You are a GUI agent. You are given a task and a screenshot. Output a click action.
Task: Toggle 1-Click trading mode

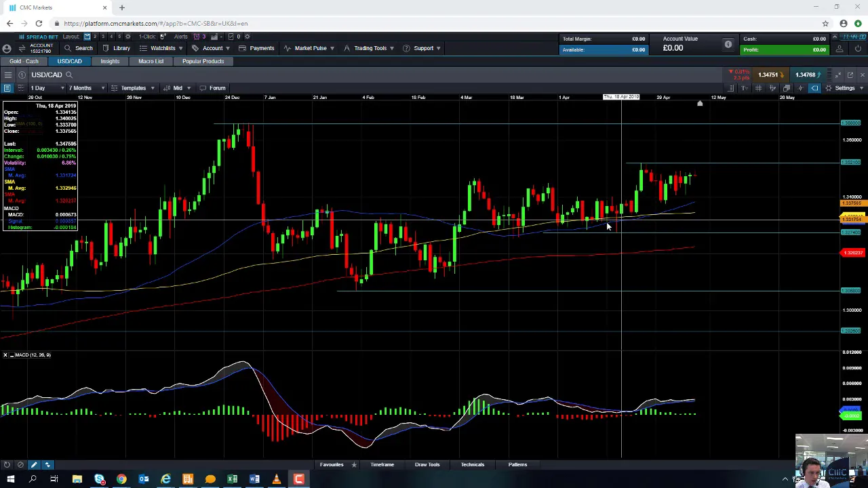[163, 37]
